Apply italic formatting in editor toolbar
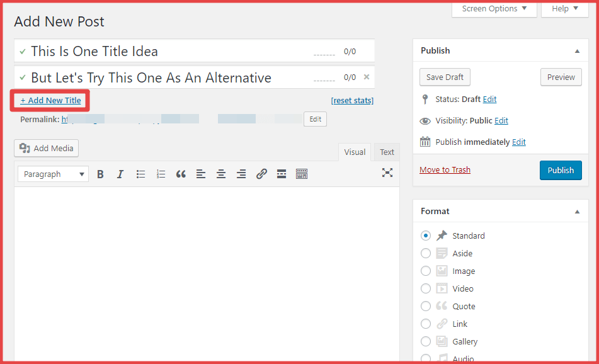Screen dimensions: 599x364 pyautogui.click(x=120, y=174)
